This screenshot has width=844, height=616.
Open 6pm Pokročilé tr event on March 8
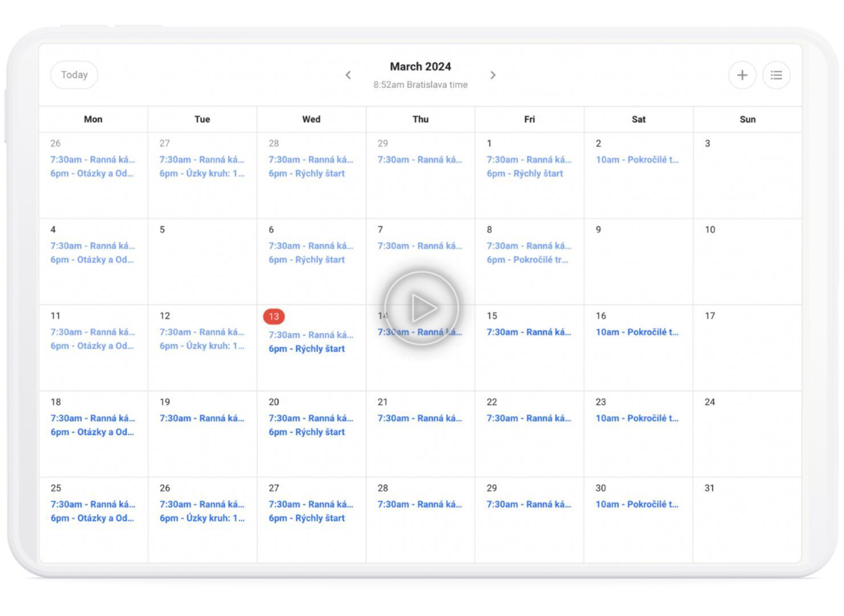tap(527, 260)
